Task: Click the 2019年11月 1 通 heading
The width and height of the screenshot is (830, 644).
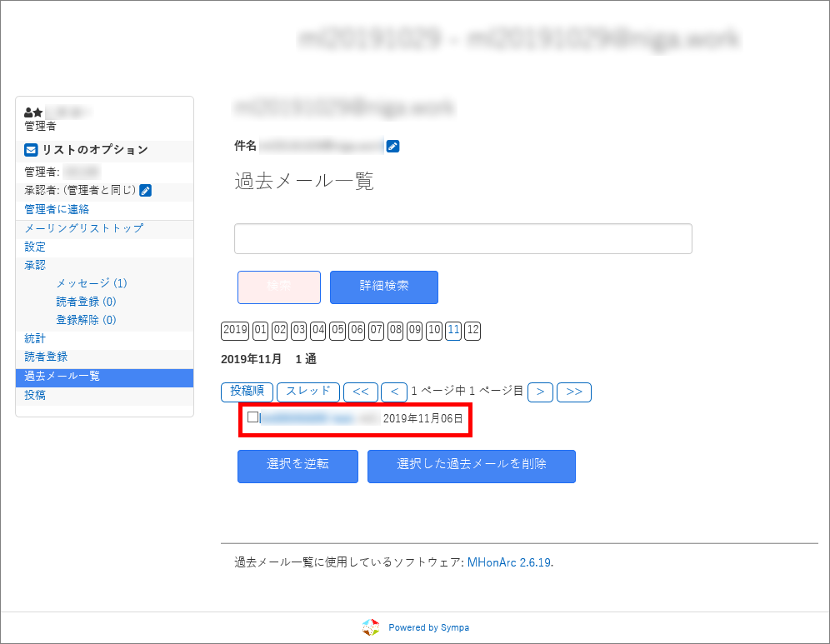Action: (268, 359)
